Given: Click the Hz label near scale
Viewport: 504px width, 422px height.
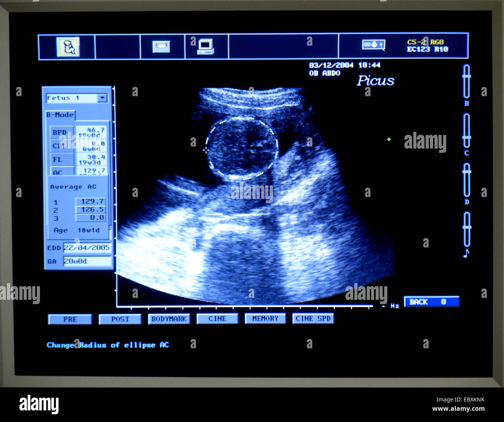Looking at the screenshot, I should point(395,306).
